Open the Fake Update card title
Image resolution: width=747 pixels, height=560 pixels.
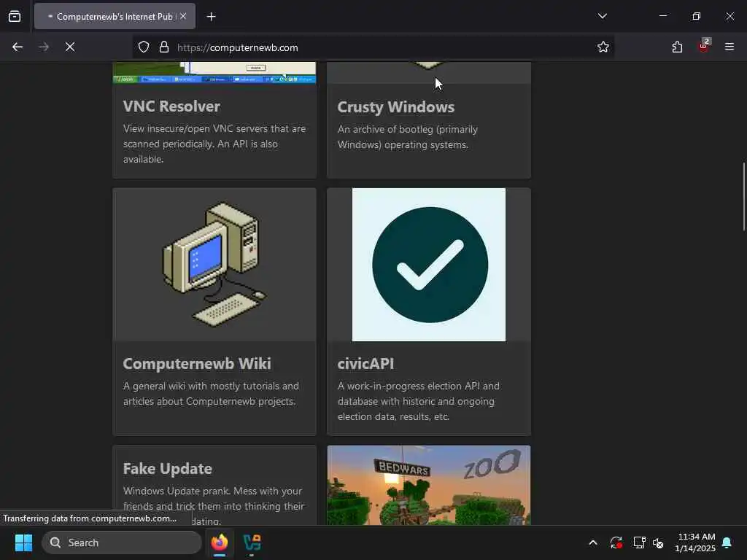pyautogui.click(x=168, y=469)
